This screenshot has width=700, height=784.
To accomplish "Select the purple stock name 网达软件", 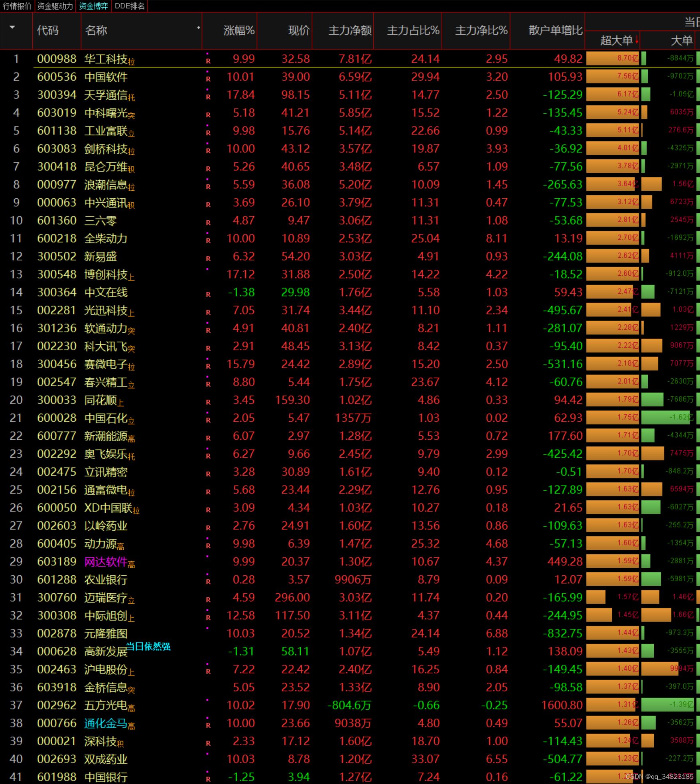I will click(106, 562).
